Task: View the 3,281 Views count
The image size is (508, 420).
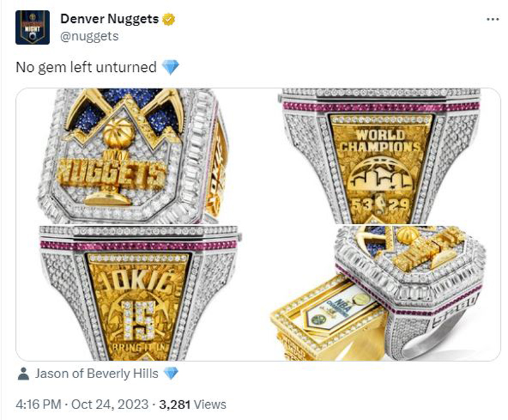Action: [x=192, y=404]
